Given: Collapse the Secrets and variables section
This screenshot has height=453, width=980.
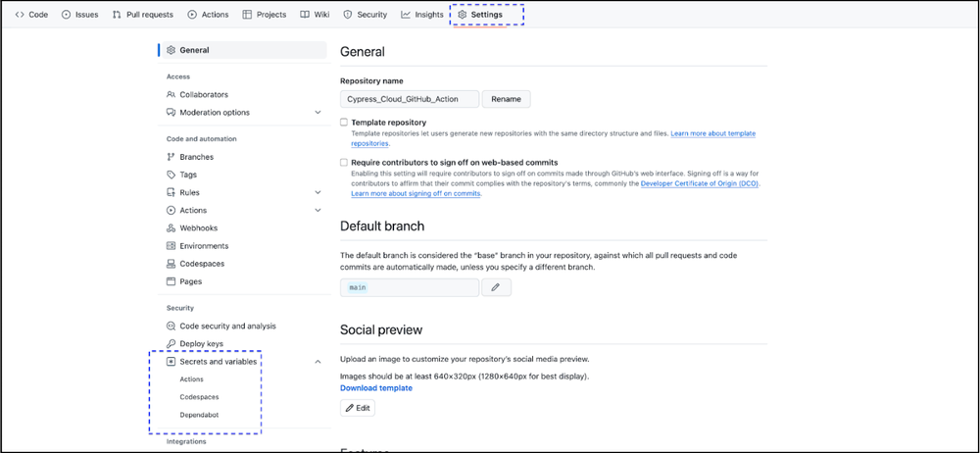Looking at the screenshot, I should pos(318,362).
